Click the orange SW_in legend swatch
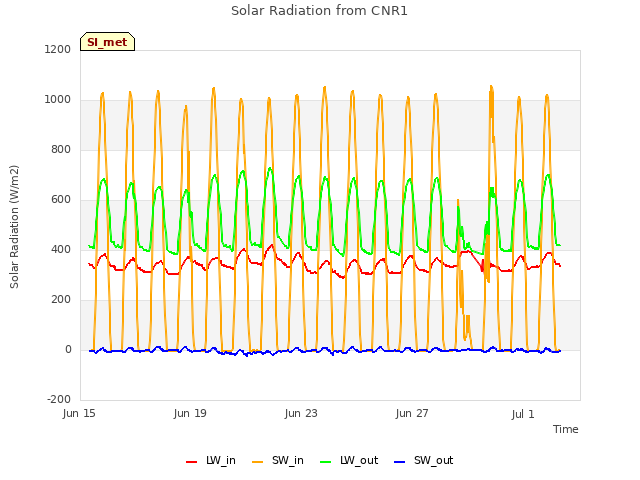Image resolution: width=640 pixels, height=480 pixels. [258, 462]
